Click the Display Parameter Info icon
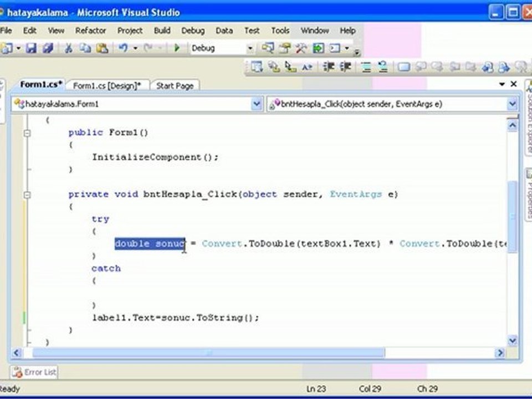Screen dimensions: 532x399 coord(273,67)
